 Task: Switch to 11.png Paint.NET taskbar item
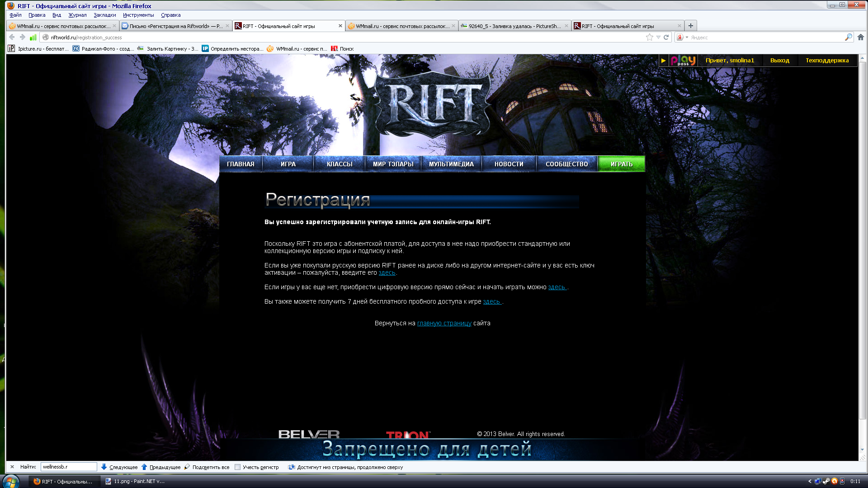(135, 481)
